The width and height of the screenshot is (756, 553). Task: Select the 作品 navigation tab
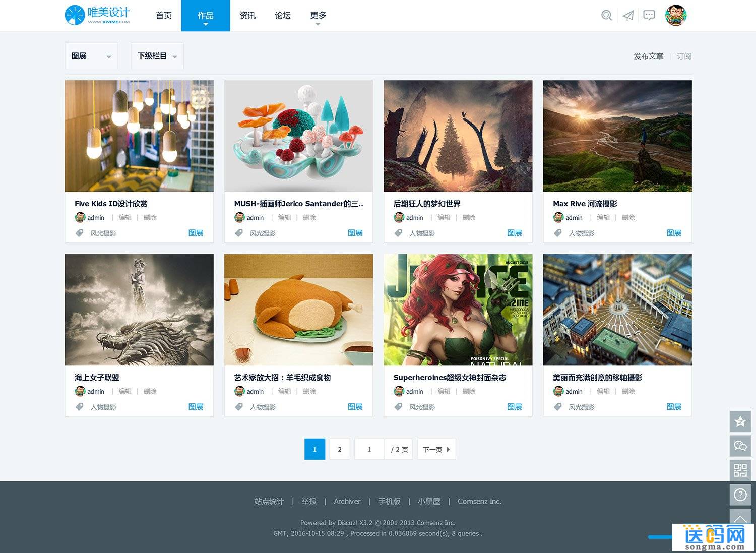click(206, 16)
